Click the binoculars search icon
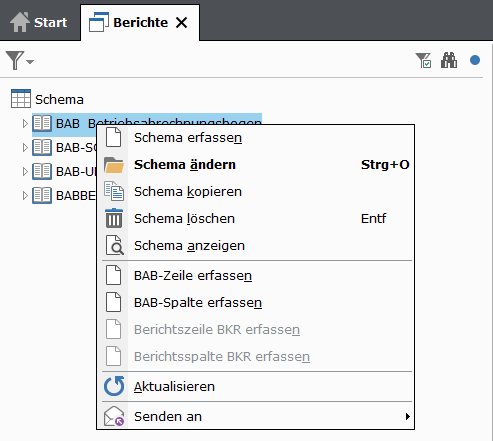This screenshot has height=441, width=493. [449, 60]
